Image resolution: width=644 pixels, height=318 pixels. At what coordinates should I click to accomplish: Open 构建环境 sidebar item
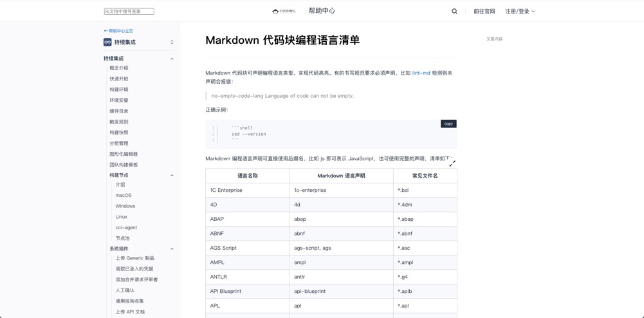(118, 89)
